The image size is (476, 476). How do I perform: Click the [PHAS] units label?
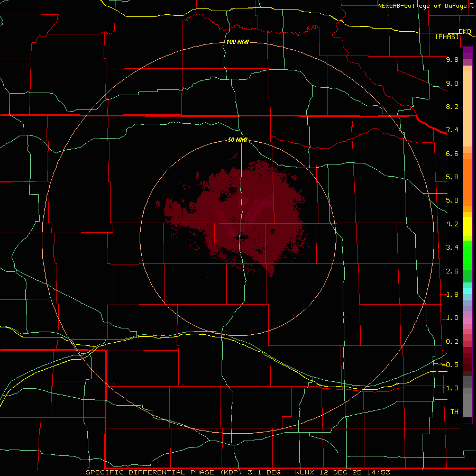pos(447,36)
